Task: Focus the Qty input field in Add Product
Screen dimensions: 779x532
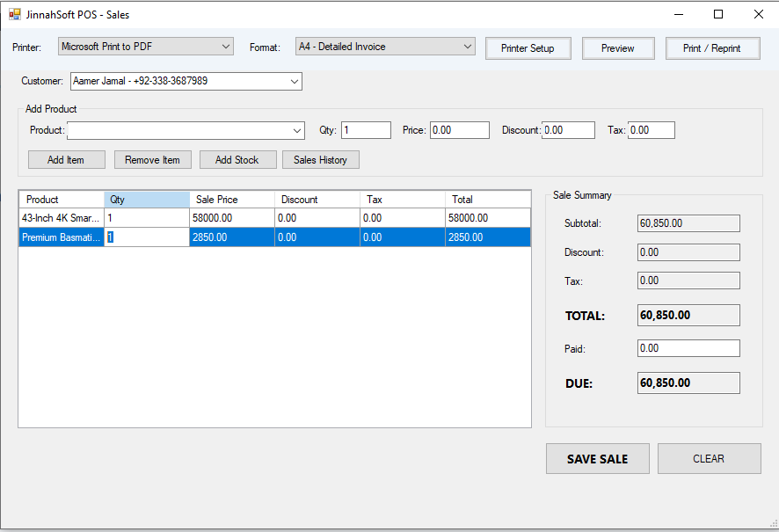Action: tap(366, 130)
